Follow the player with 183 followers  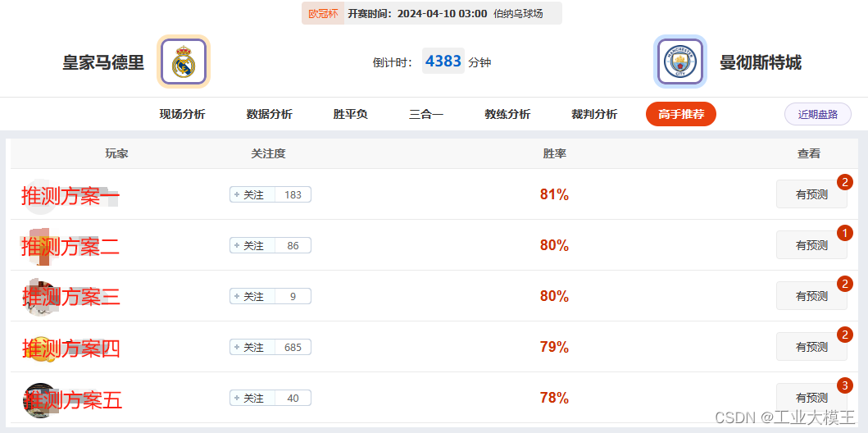252,195
